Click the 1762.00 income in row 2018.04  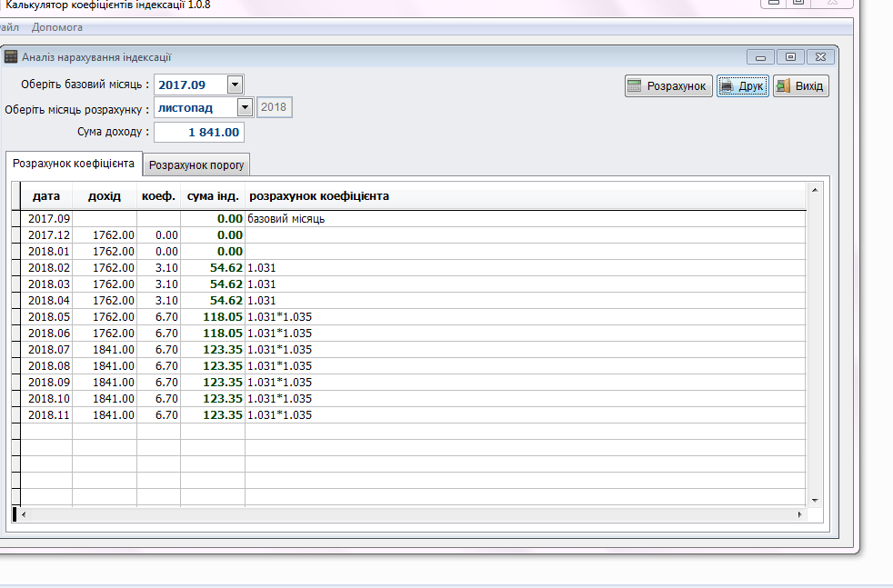coord(105,301)
